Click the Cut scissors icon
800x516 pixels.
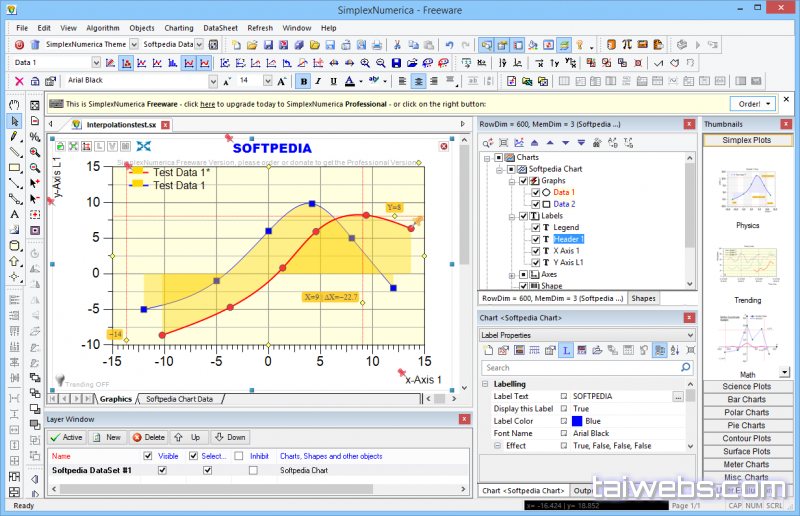point(398,45)
